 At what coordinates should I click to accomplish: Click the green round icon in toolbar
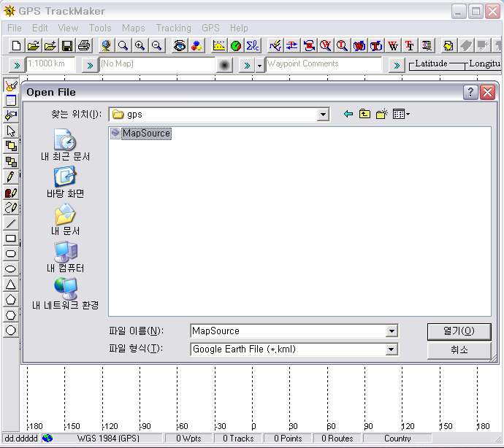[x=236, y=46]
